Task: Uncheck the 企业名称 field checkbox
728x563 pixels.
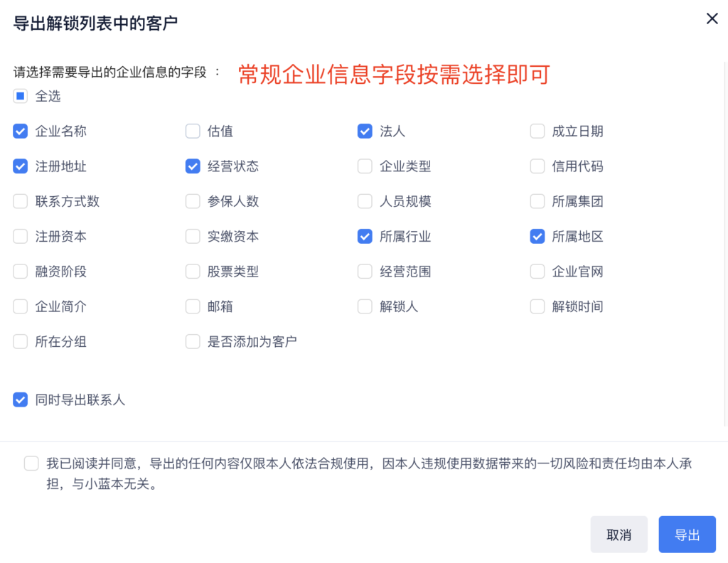Action: click(x=20, y=132)
